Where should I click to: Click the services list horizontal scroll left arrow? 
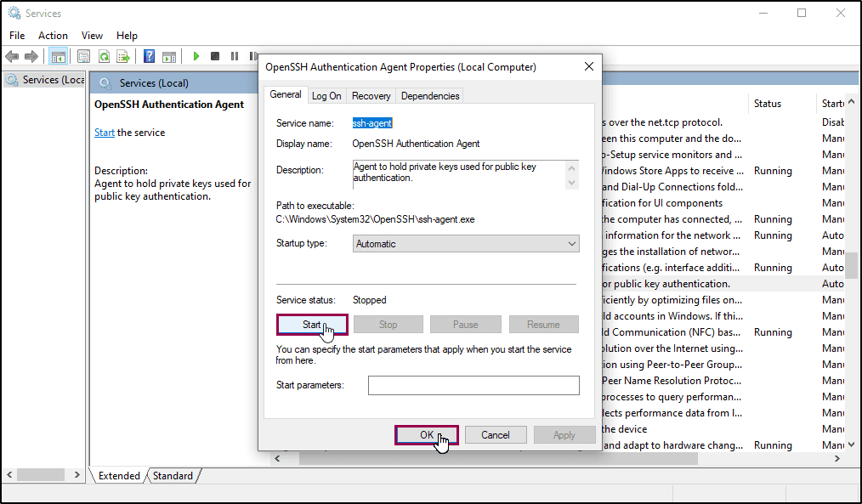click(278, 458)
